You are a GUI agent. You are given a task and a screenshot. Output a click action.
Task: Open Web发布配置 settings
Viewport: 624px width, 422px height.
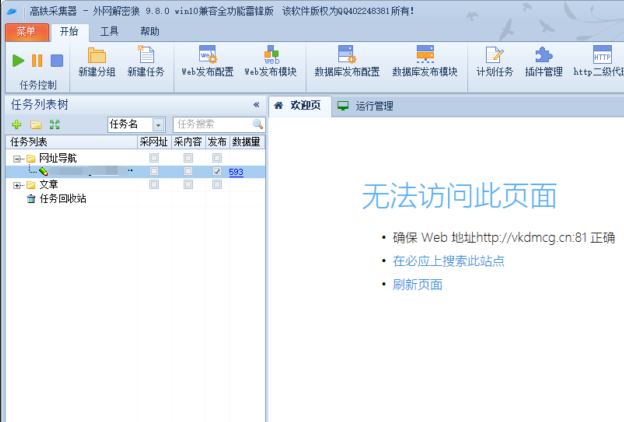(x=207, y=61)
